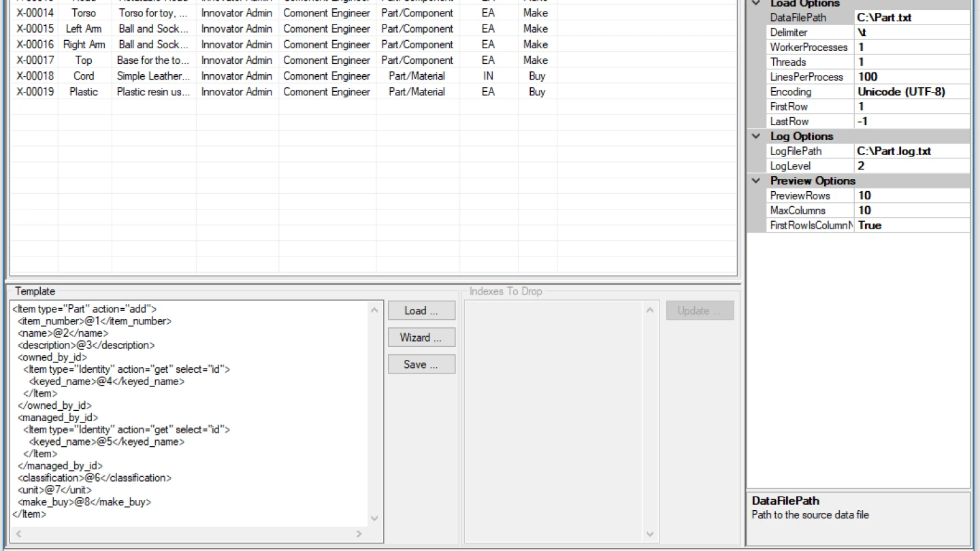Select the LogLevel value 2

[912, 166]
